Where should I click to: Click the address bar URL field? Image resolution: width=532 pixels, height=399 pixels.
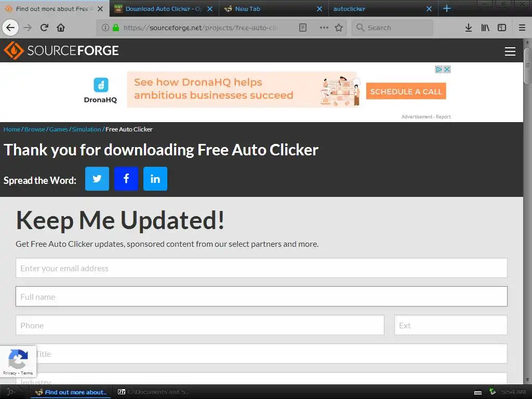click(200, 28)
